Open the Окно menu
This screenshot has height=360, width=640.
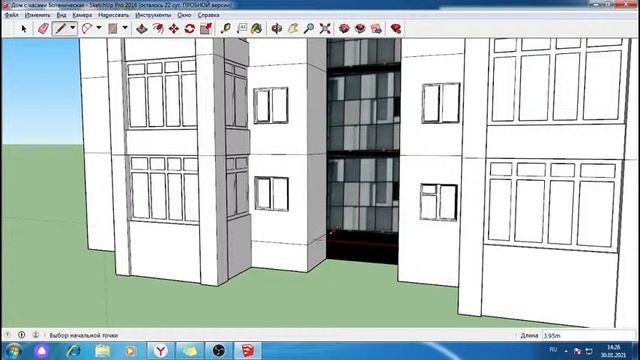[x=184, y=15]
